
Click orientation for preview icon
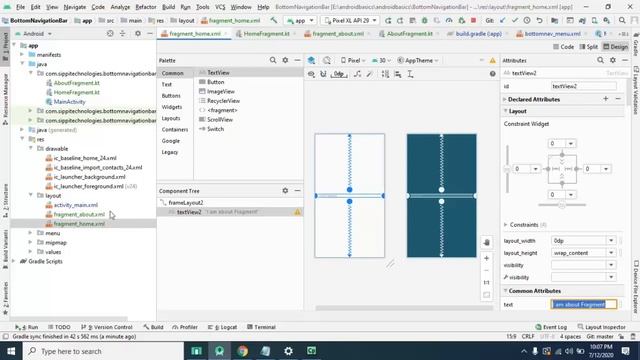point(327,60)
